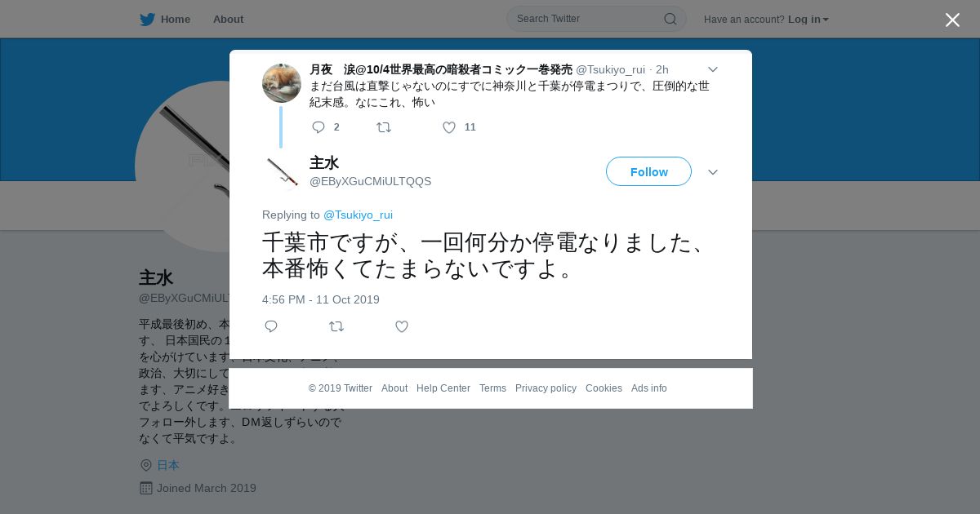Click the search magnifier icon

coord(670,19)
